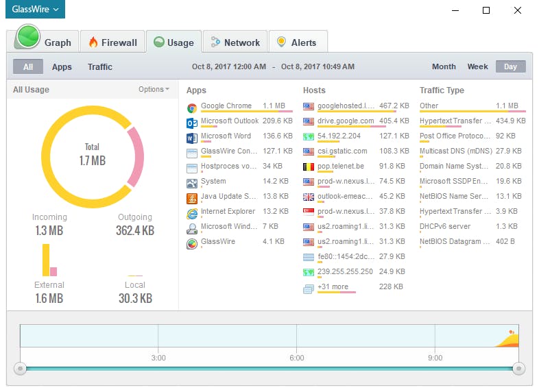Click the NetBIOS Name Service row
This screenshot has height=392, width=539.
472,197
